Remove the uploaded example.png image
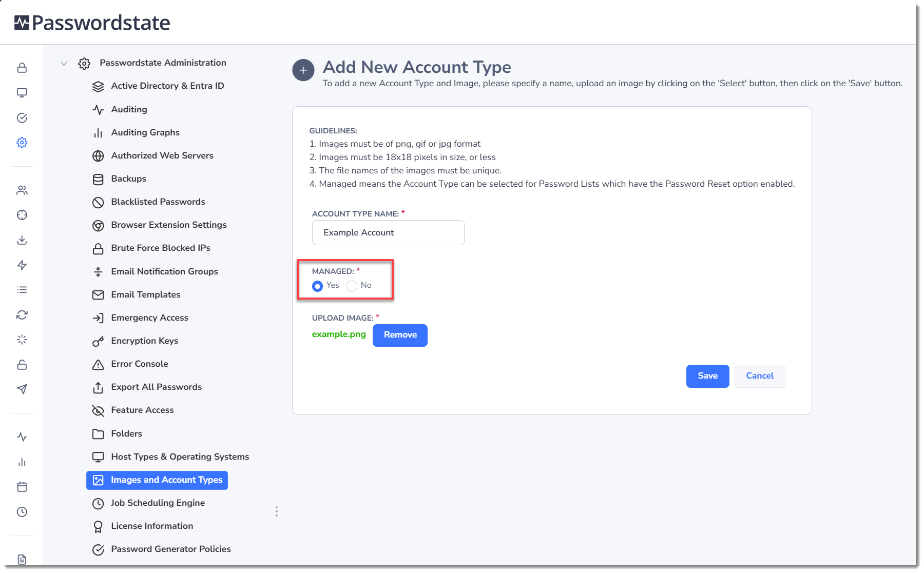The image size is (924, 573). coord(400,335)
